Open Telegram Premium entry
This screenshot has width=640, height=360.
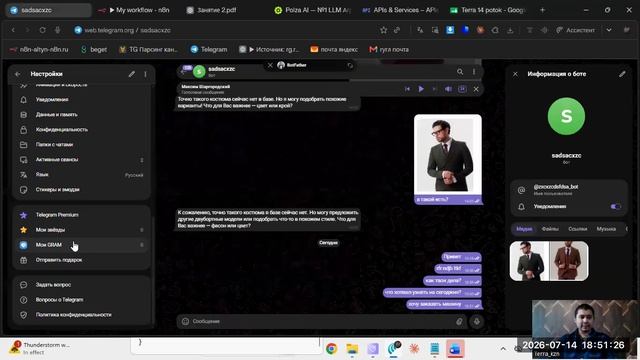pos(82,215)
